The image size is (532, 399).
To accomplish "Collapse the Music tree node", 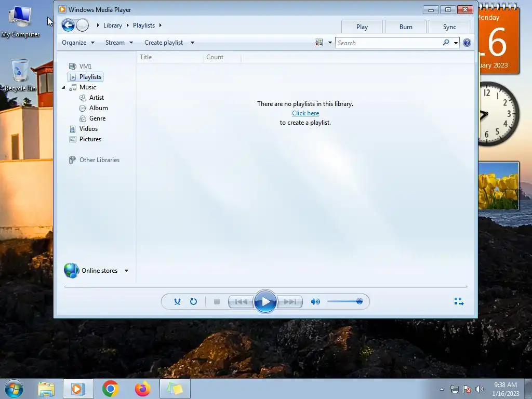I will coord(63,87).
